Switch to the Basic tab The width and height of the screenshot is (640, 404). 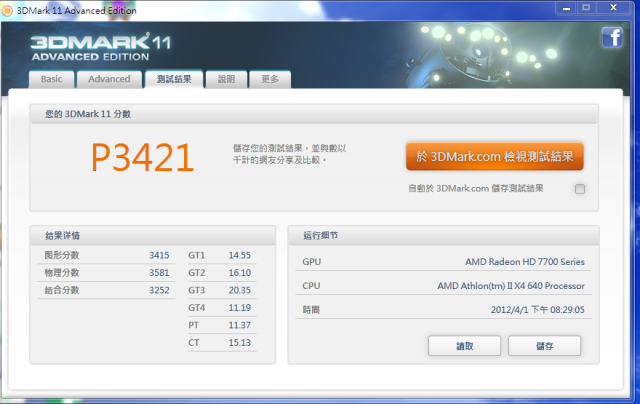pos(51,79)
